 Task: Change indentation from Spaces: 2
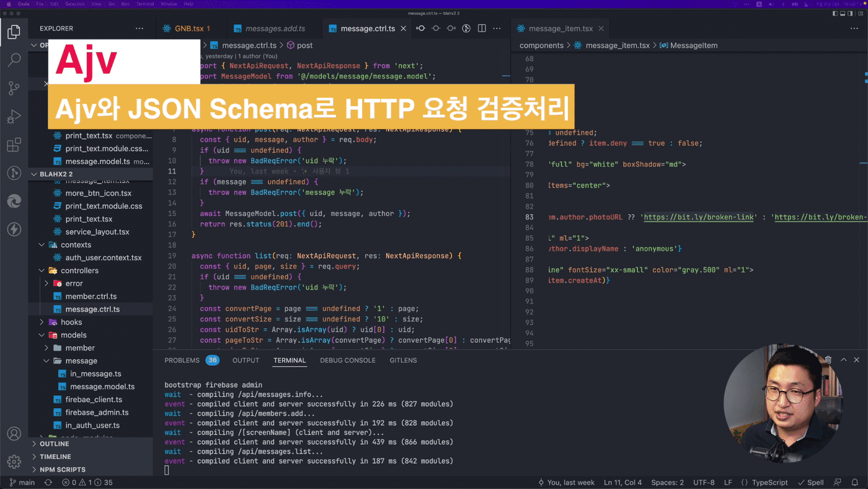667,482
